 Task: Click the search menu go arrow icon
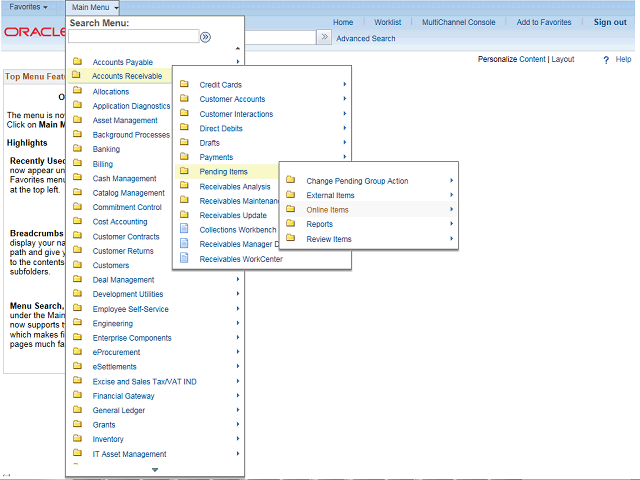(x=205, y=37)
